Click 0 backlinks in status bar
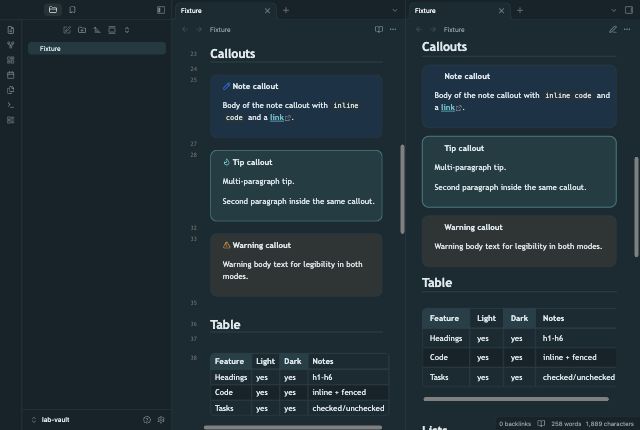640x430 pixels. point(515,424)
